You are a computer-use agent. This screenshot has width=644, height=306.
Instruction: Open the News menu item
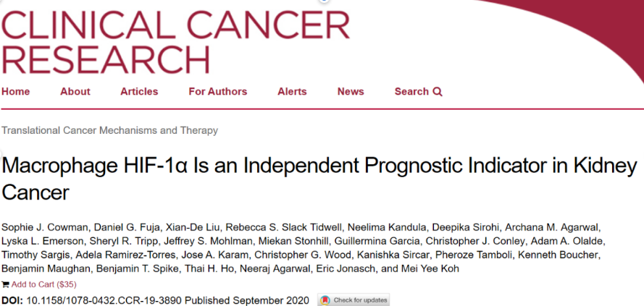pyautogui.click(x=351, y=91)
